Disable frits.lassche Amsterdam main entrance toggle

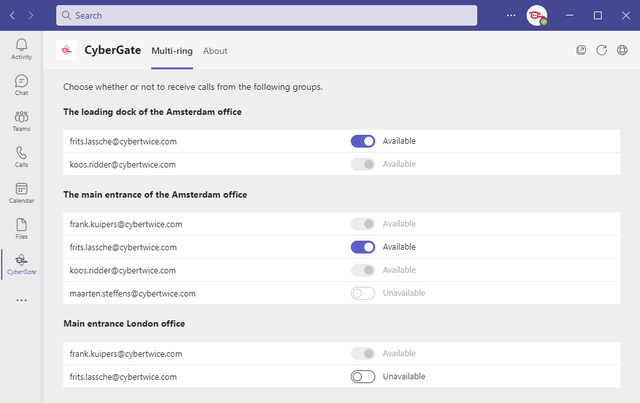pos(362,247)
